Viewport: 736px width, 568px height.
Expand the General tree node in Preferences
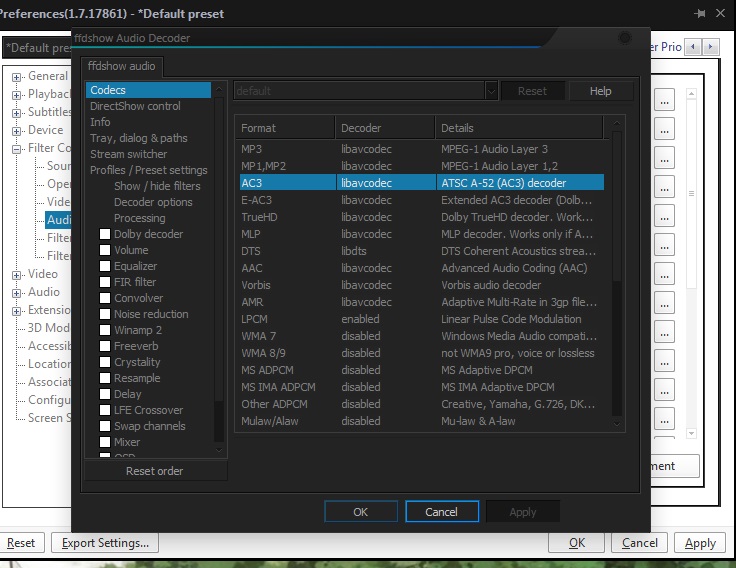pos(16,77)
